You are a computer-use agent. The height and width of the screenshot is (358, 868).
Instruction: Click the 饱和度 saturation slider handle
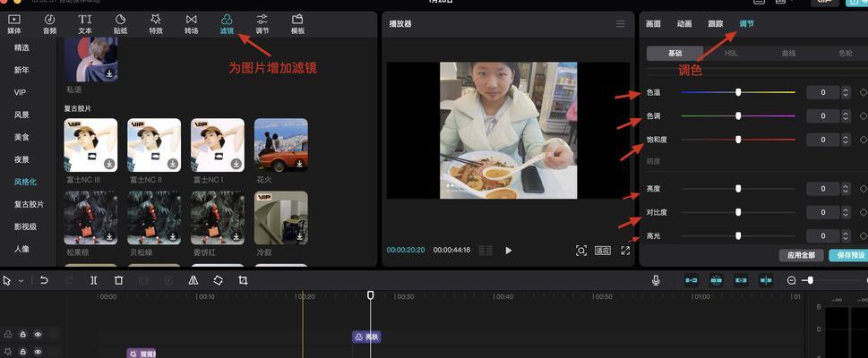[738, 140]
